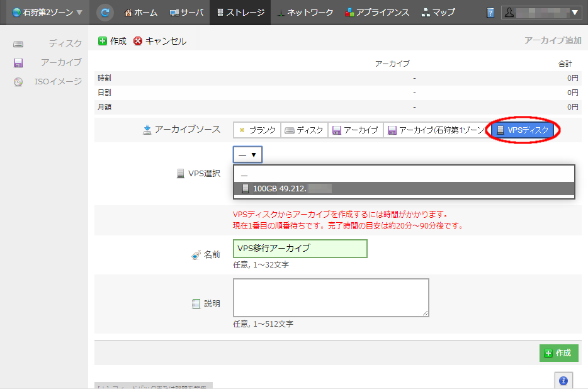Click the blue info icon at bottom right
588x389 pixels.
point(563,380)
